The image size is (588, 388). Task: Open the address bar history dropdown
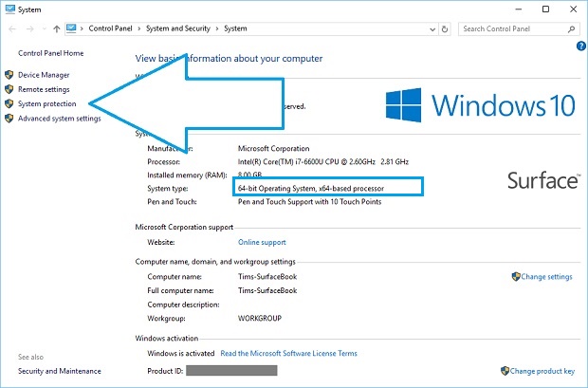coord(432,28)
